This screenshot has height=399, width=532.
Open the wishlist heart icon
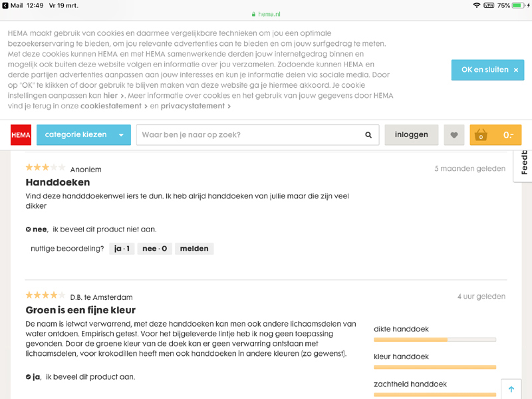click(x=454, y=135)
